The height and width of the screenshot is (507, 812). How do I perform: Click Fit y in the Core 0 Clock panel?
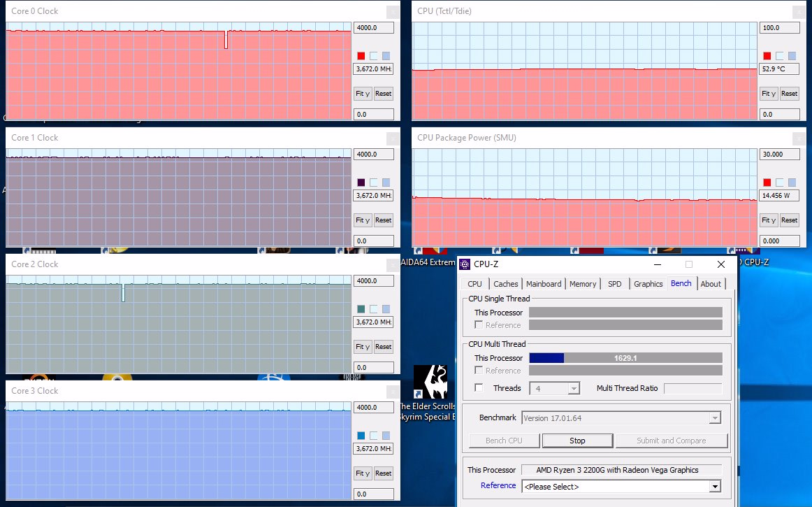tap(363, 94)
